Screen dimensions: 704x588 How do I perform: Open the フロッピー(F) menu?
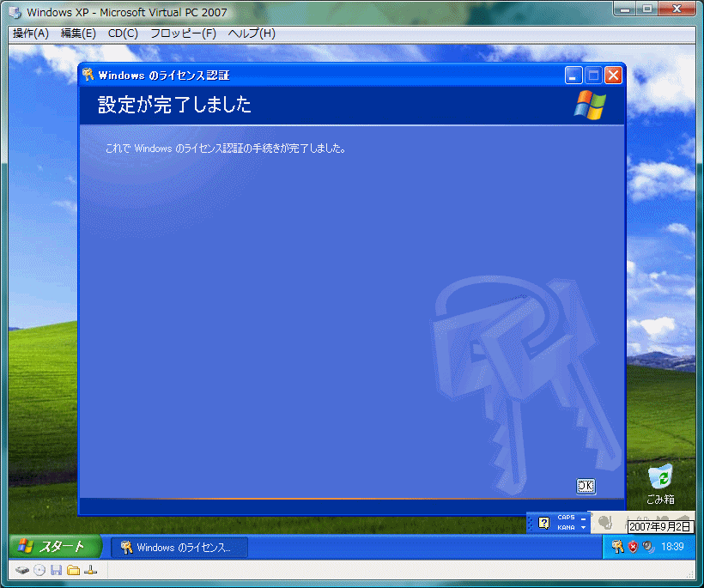point(183,33)
